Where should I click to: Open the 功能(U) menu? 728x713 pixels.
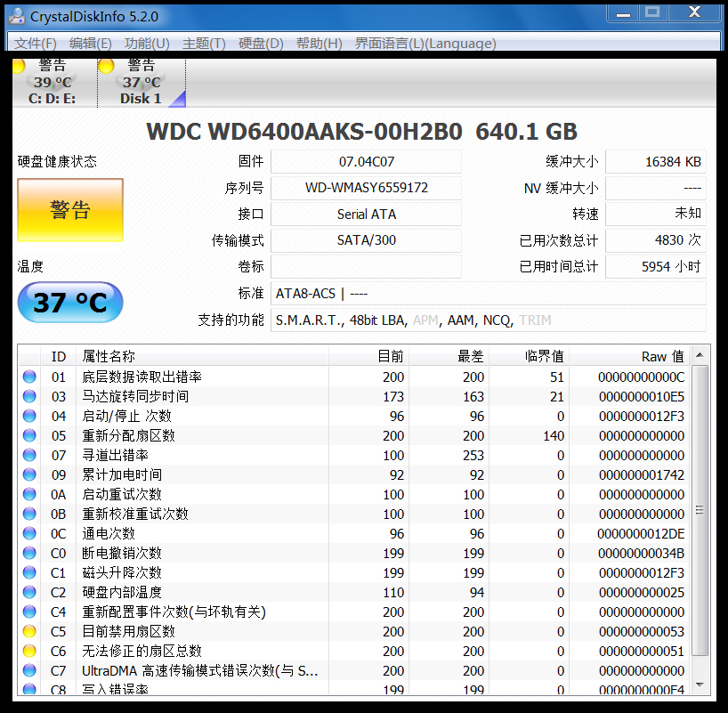[147, 44]
